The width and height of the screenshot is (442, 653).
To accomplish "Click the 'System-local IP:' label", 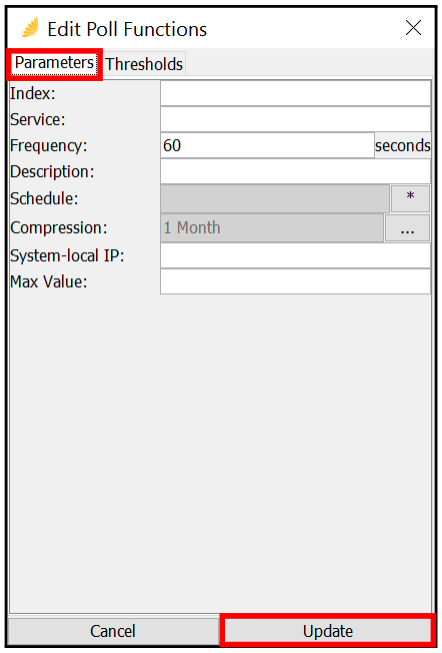I will tap(67, 256).
